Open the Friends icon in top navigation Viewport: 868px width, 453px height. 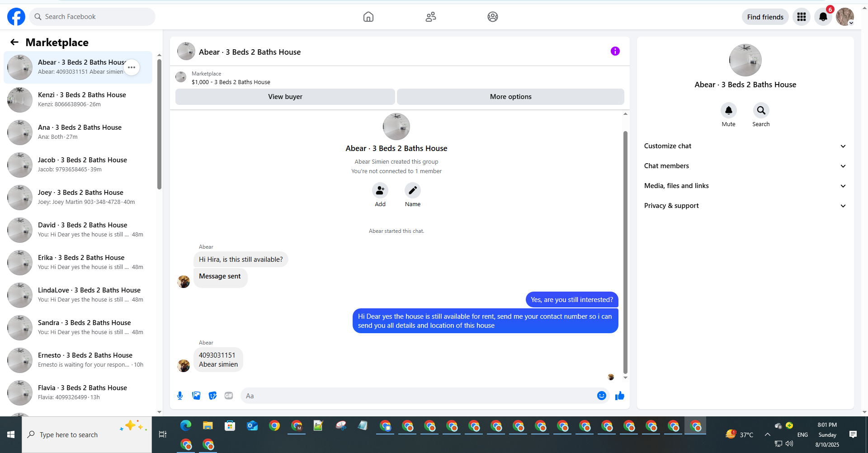pos(431,17)
